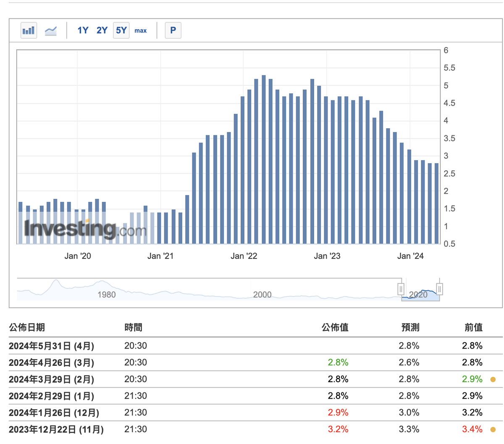Click the 21:30 time in the 1月 row
This screenshot has width=504, height=444.
point(136,396)
